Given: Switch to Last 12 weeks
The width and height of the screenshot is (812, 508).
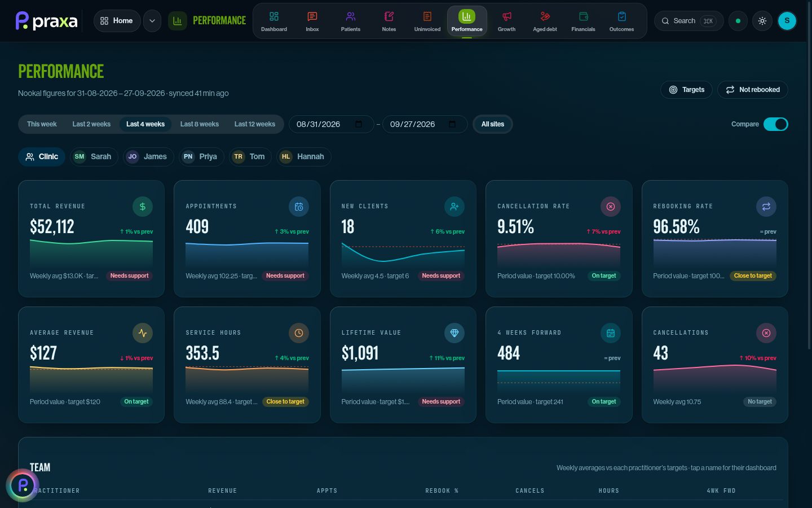Looking at the screenshot, I should pyautogui.click(x=255, y=124).
